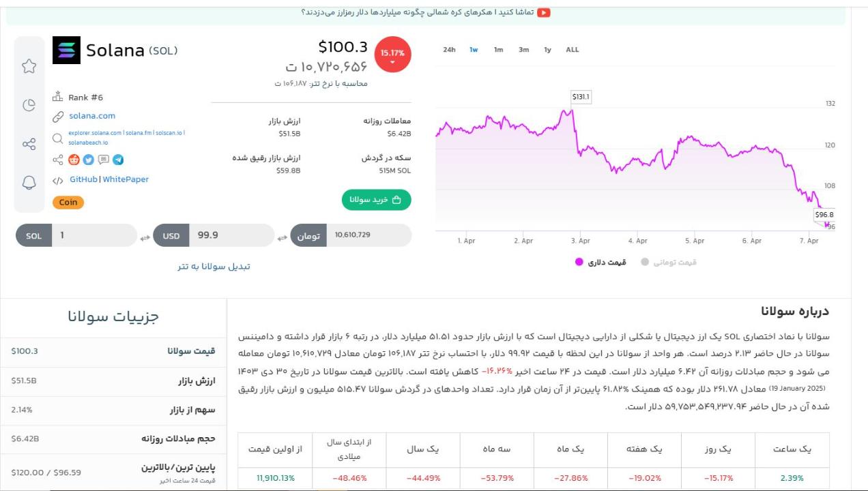Show ALL time chart range

[x=572, y=50]
